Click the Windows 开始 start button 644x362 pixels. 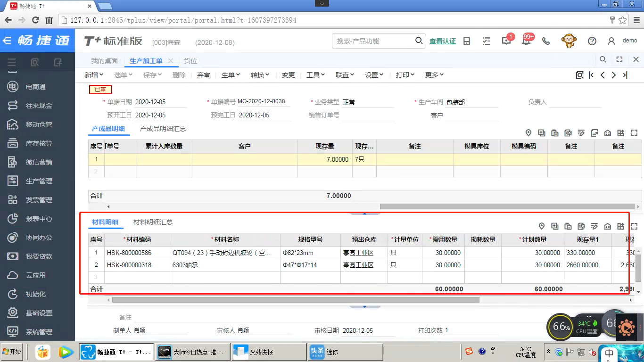(12, 352)
